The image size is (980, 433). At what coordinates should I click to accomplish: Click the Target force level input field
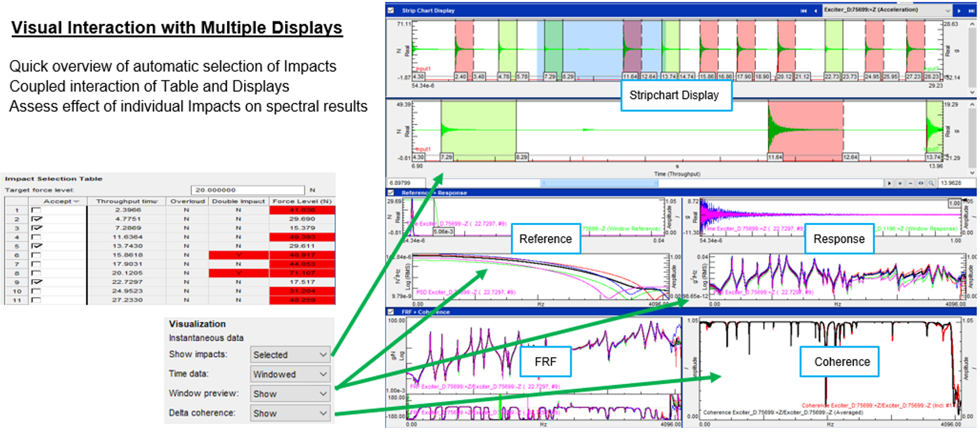pos(247,190)
